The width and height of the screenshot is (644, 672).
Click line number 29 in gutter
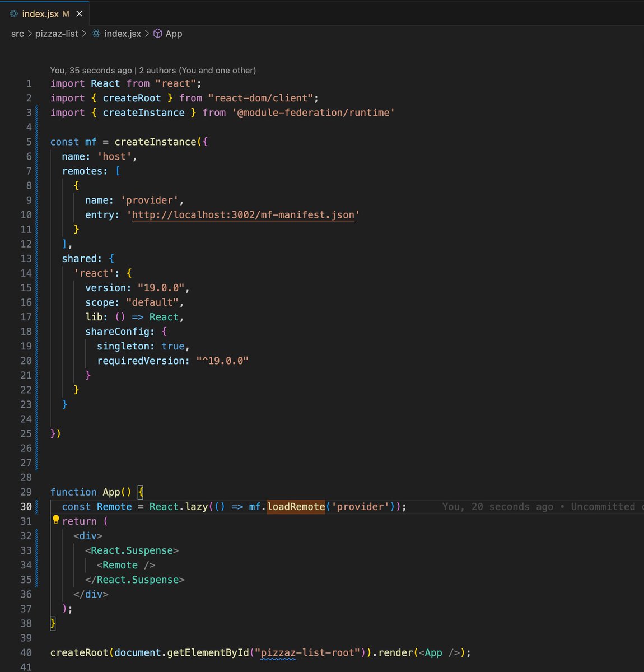[x=26, y=492]
